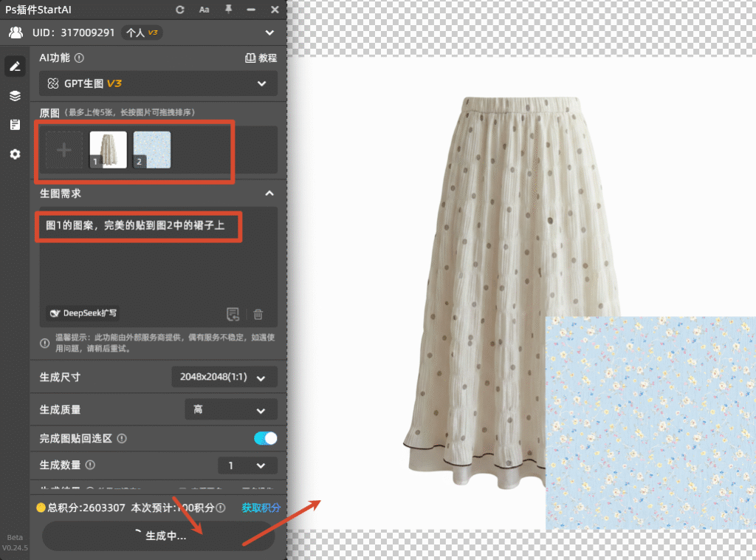756x560 pixels.
Task: Open the 生成数量 count dropdown
Action: tap(247, 465)
